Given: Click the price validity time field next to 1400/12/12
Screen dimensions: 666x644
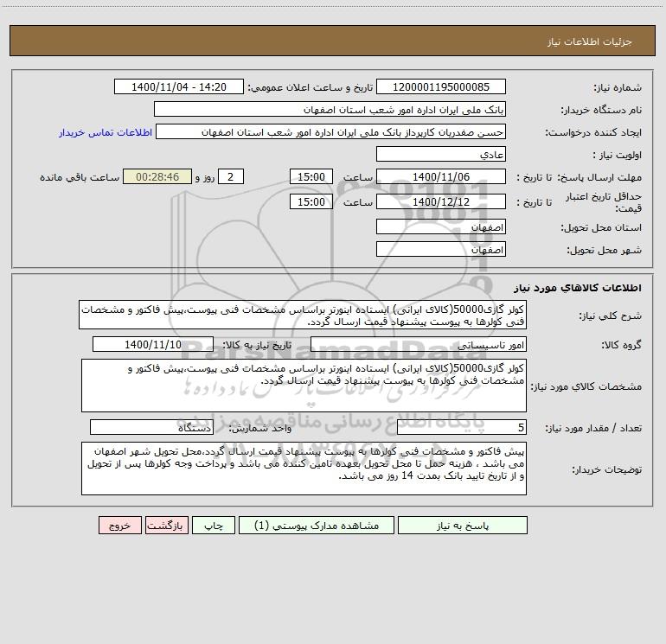Looking at the screenshot, I should (x=311, y=201).
